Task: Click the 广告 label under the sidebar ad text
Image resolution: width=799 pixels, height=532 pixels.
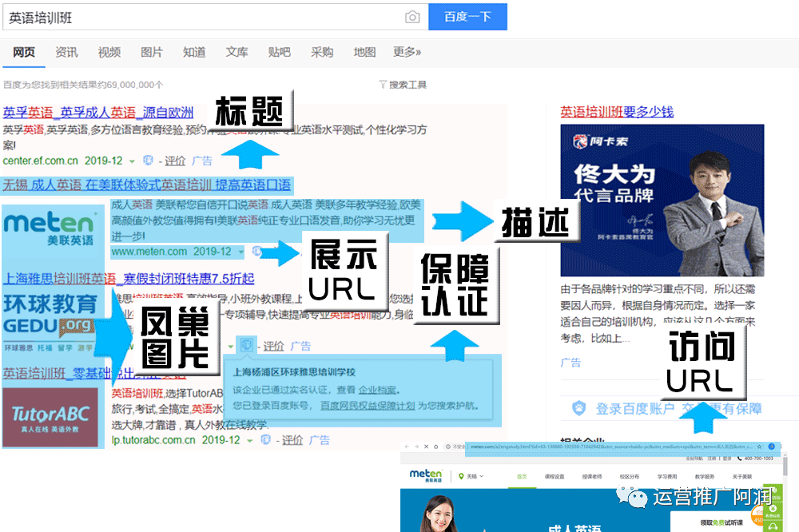Action: [x=570, y=363]
